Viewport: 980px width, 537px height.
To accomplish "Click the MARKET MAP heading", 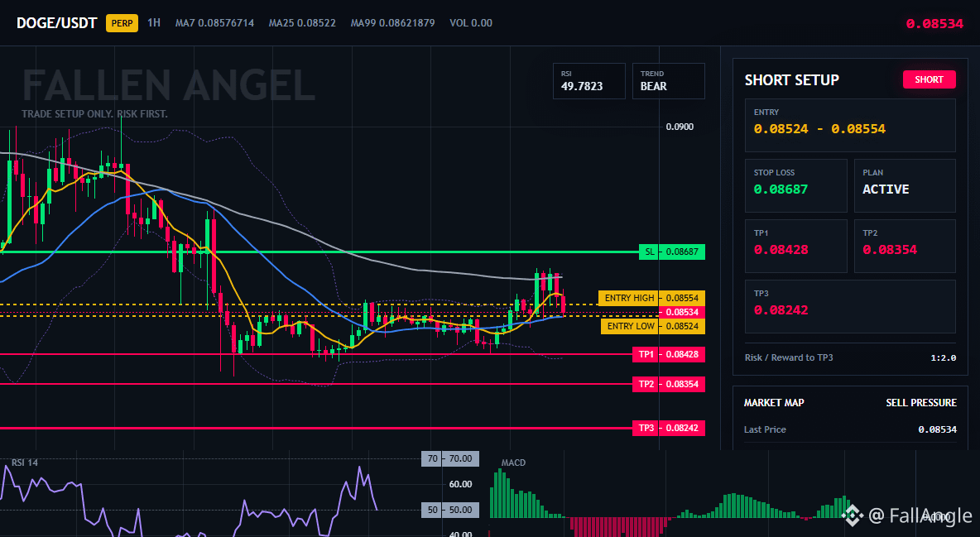I will tap(774, 403).
